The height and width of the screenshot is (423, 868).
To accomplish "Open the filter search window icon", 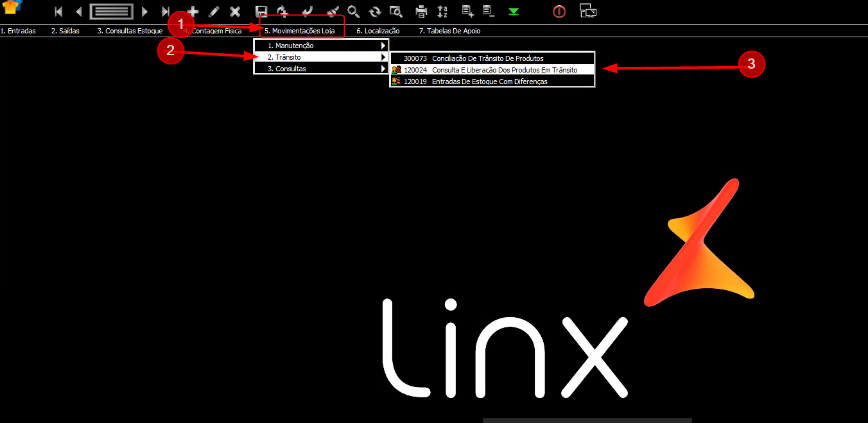I will (x=396, y=12).
